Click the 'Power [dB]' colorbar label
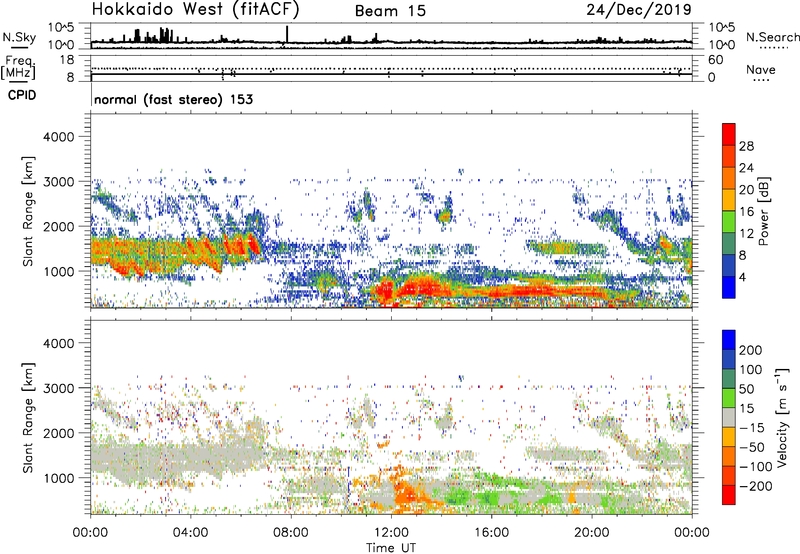The image size is (800, 554). tap(763, 211)
